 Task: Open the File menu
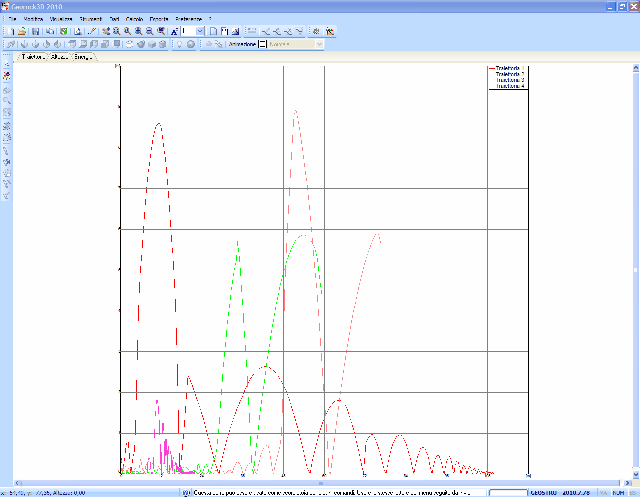click(x=12, y=19)
